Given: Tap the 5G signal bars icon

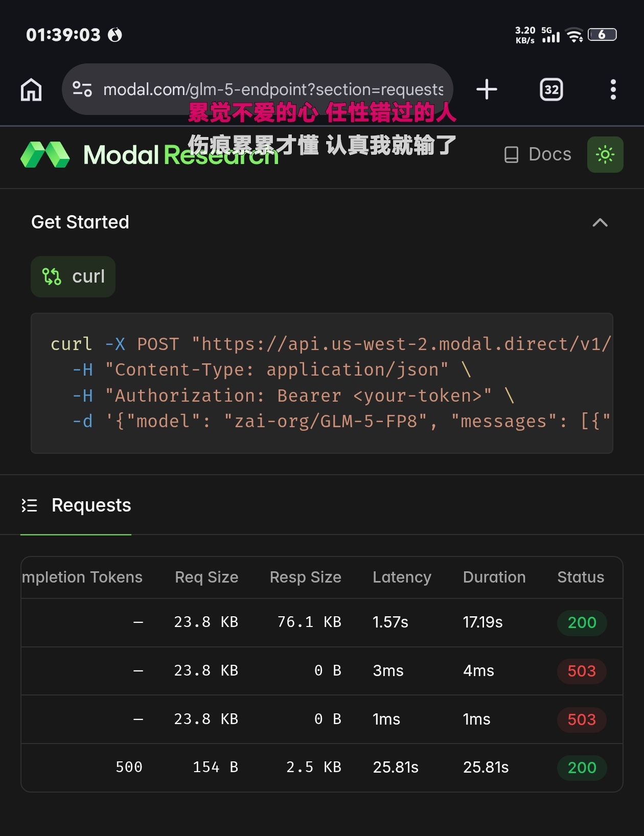Looking at the screenshot, I should click(550, 35).
